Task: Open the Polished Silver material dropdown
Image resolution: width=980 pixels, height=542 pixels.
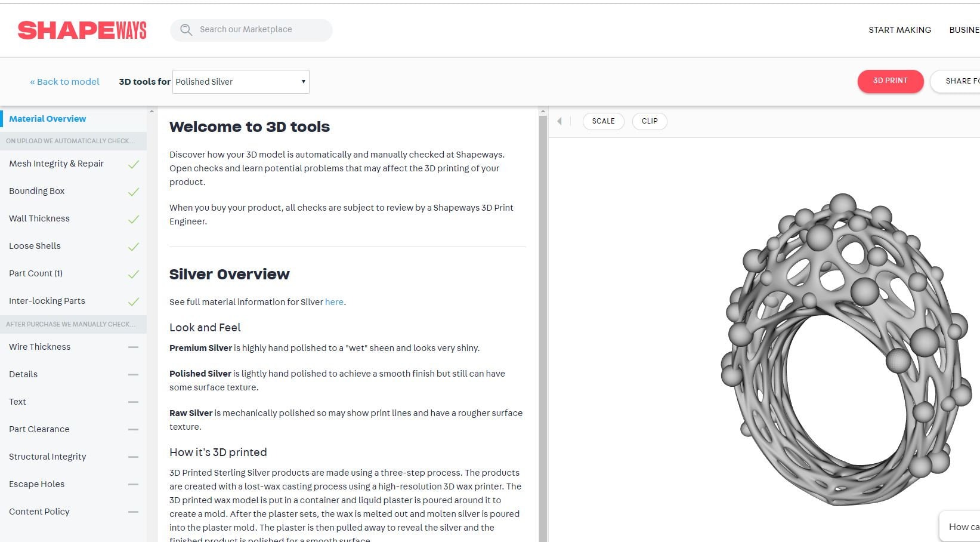Action: point(240,82)
